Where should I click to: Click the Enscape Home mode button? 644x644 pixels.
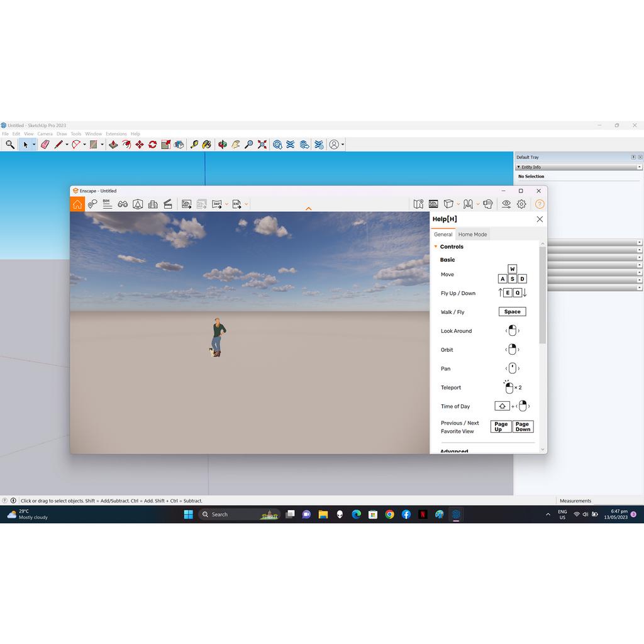tap(77, 204)
